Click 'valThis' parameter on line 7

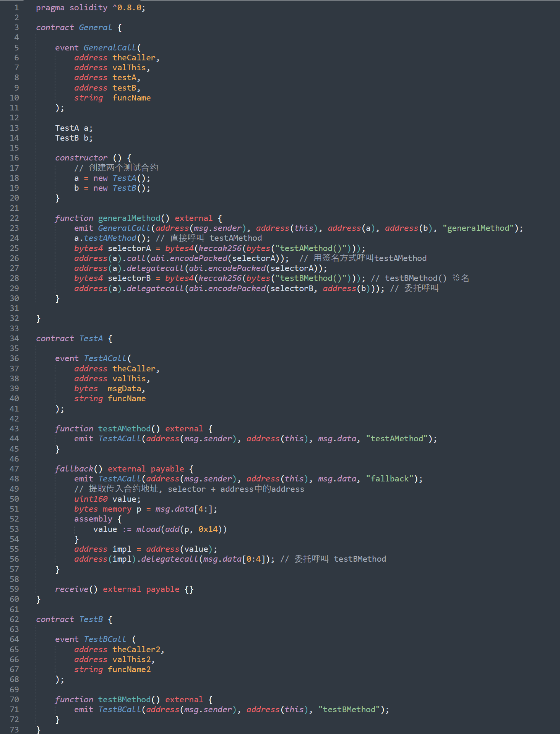coord(129,68)
